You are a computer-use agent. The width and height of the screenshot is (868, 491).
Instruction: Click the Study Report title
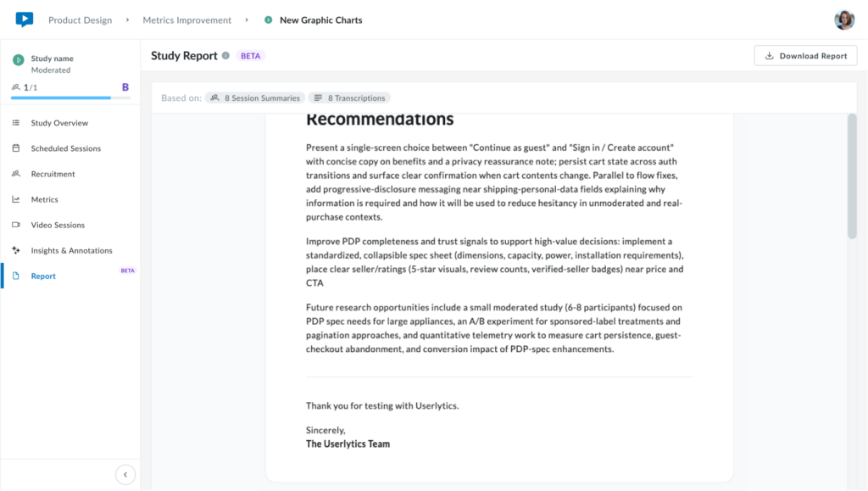pyautogui.click(x=184, y=55)
